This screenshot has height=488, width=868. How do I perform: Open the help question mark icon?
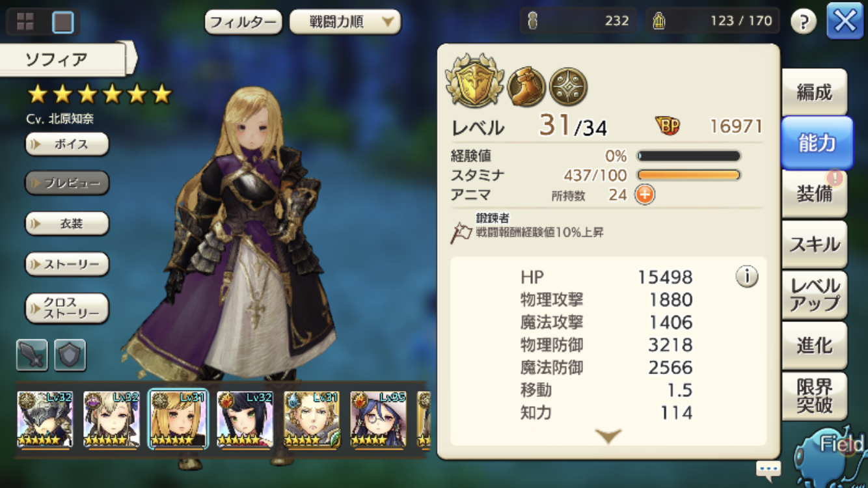click(803, 22)
